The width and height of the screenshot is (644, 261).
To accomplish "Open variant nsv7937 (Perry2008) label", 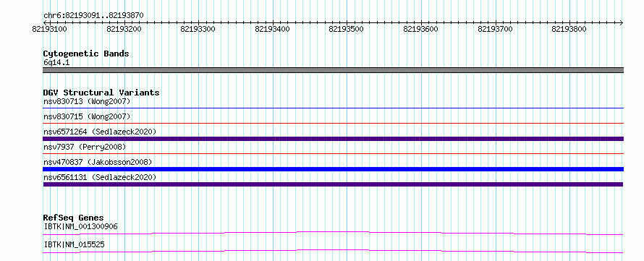I will point(85,147).
